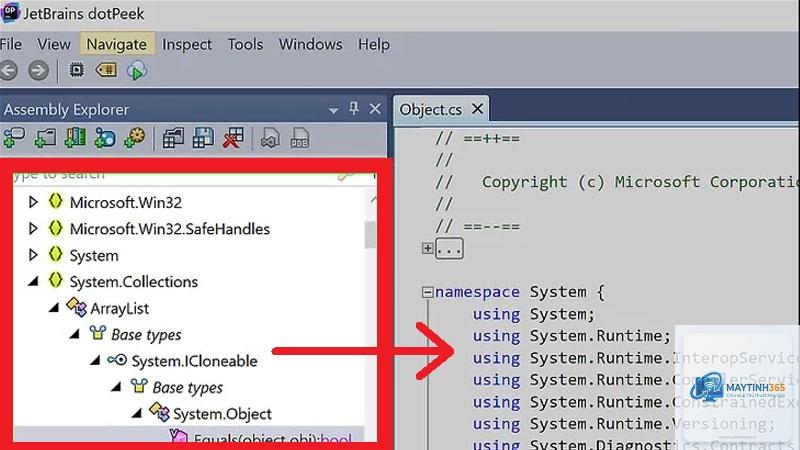Click the blue bubble add-package icon
Image resolution: width=800 pixels, height=450 pixels.
click(x=105, y=138)
